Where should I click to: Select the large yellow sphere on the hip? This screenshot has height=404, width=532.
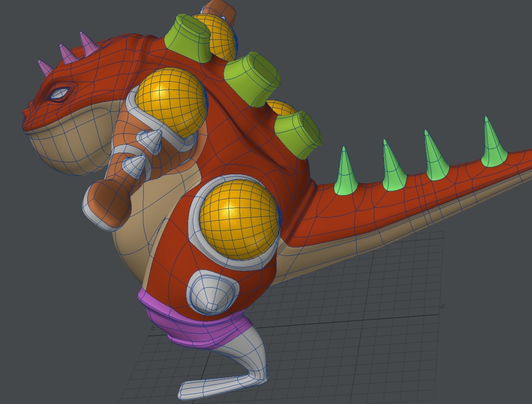coord(239,218)
